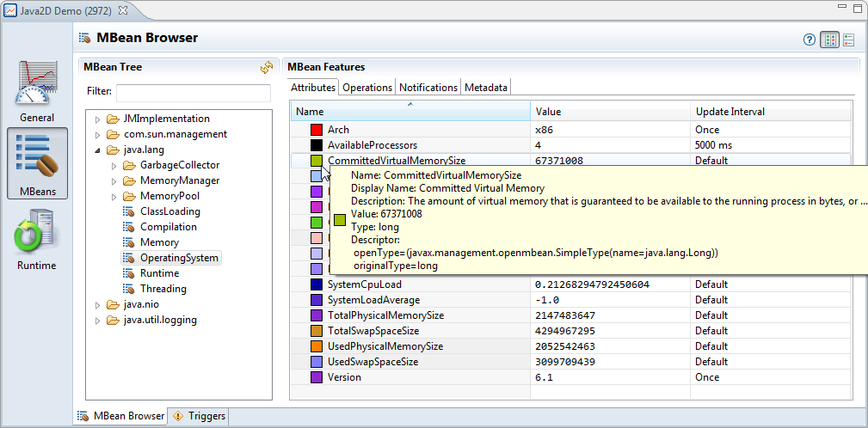Click the help question mark icon

click(x=809, y=40)
